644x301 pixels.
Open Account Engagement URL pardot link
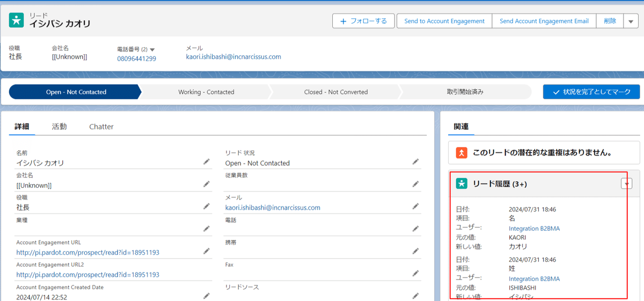click(88, 252)
